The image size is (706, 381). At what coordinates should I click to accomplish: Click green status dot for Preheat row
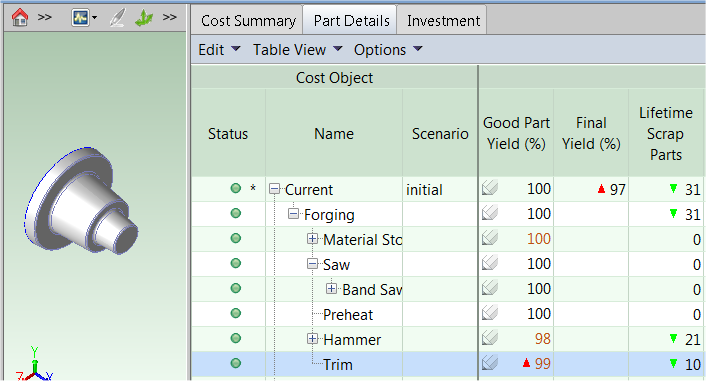(235, 313)
